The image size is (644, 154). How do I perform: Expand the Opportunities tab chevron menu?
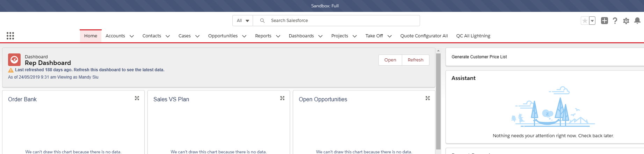coord(244,36)
